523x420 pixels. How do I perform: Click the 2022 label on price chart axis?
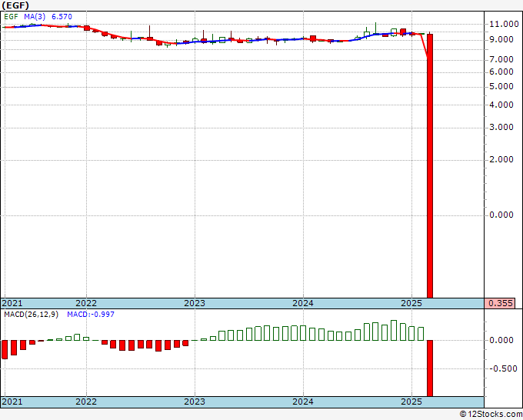pyautogui.click(x=86, y=303)
